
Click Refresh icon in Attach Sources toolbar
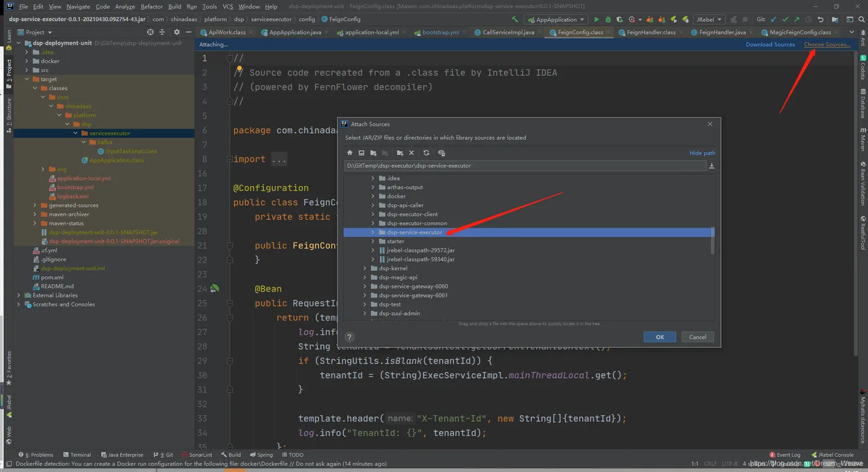(x=426, y=153)
